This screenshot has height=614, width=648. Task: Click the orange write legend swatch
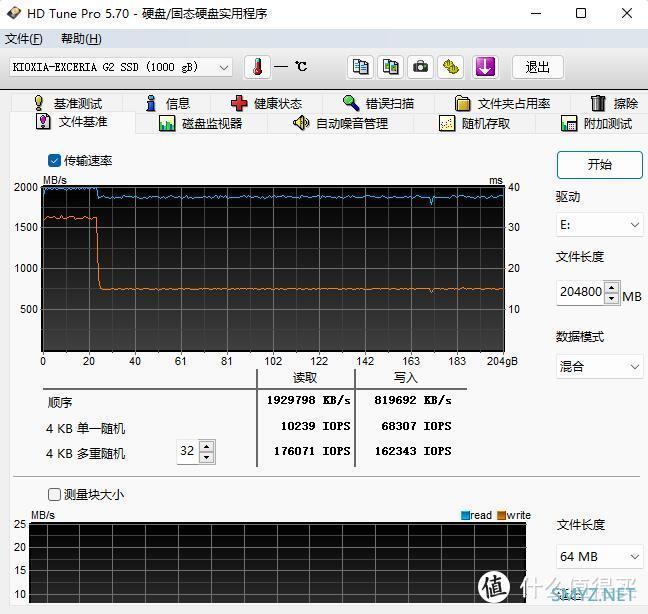click(501, 515)
